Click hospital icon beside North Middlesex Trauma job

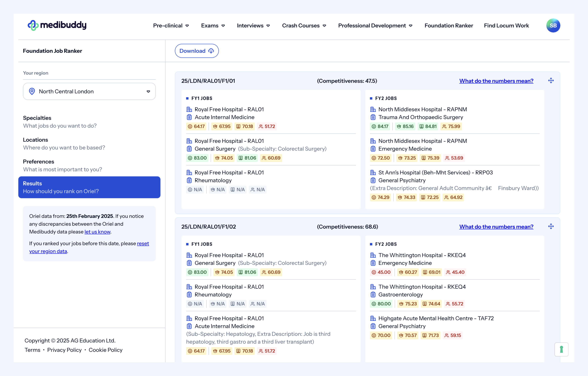(373, 109)
